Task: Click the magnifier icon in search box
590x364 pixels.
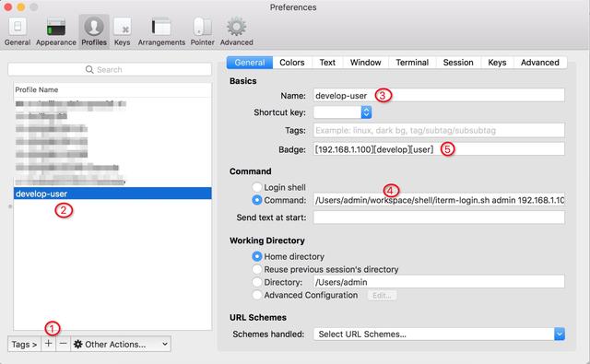Action: [89, 69]
